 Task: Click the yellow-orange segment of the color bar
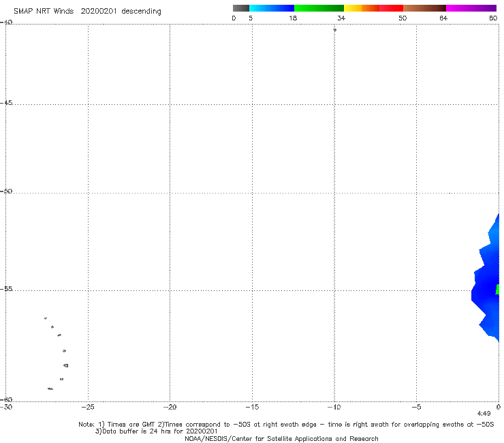pyautogui.click(x=362, y=8)
